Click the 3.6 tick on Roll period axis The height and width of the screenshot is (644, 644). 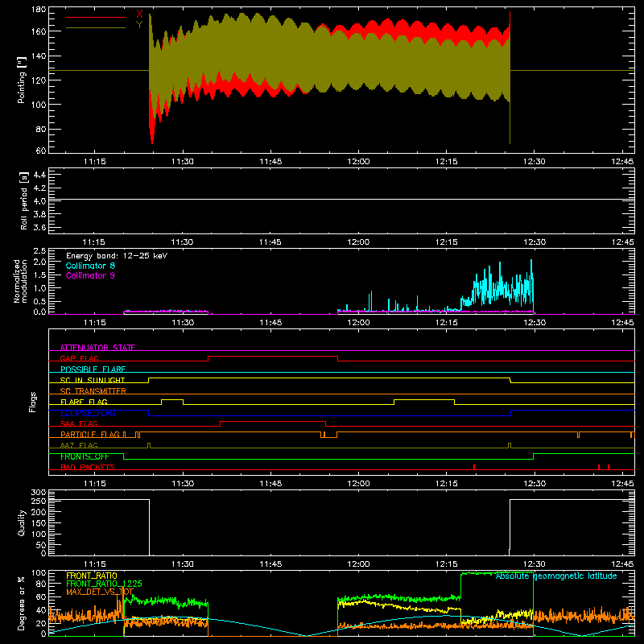pyautogui.click(x=39, y=227)
